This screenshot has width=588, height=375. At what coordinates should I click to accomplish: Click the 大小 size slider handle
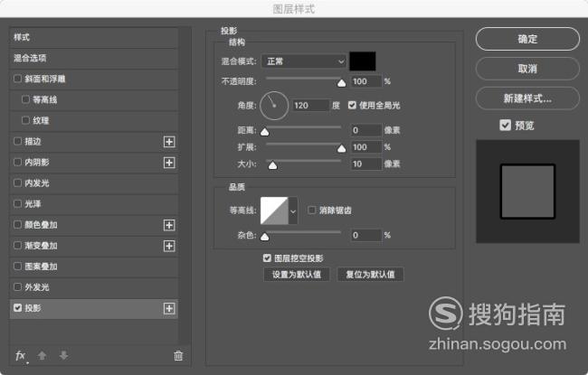coord(272,165)
